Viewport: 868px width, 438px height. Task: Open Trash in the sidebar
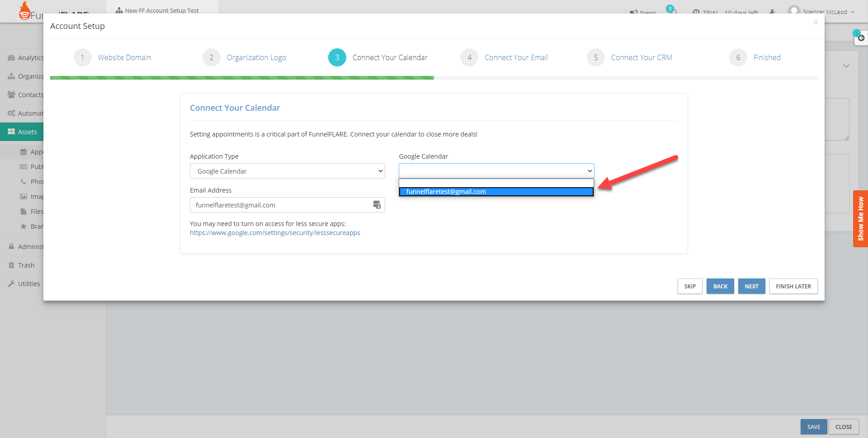pyautogui.click(x=21, y=265)
